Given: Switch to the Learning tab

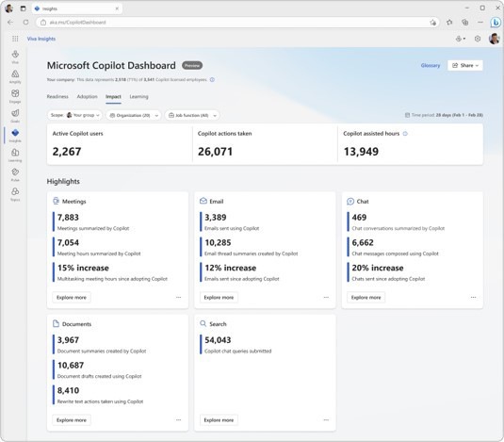Looking at the screenshot, I should 138,96.
